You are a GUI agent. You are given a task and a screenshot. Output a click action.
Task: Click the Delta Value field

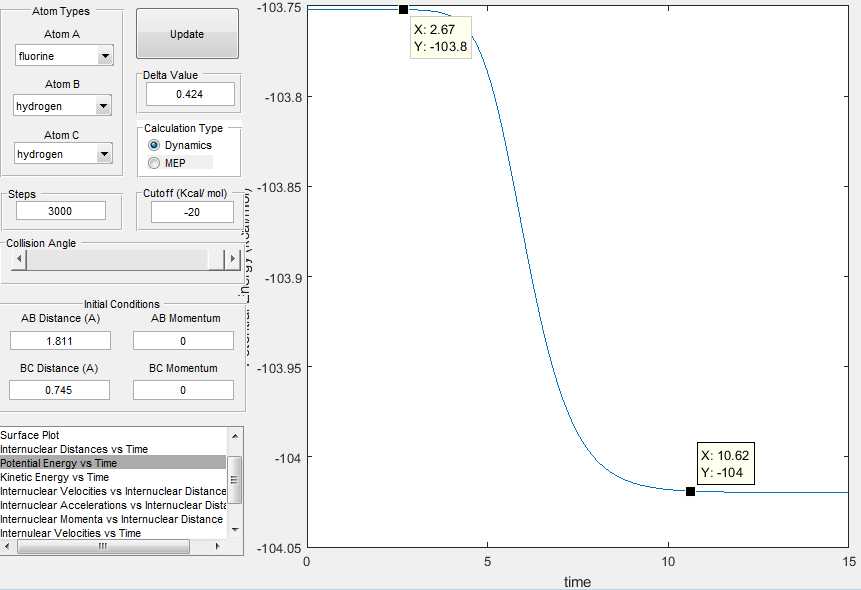click(x=190, y=94)
